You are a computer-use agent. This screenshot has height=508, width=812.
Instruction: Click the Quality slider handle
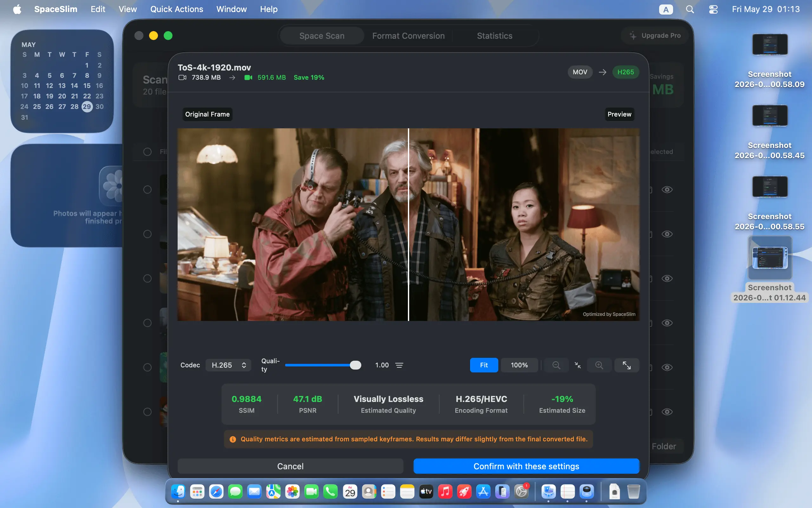tap(355, 365)
